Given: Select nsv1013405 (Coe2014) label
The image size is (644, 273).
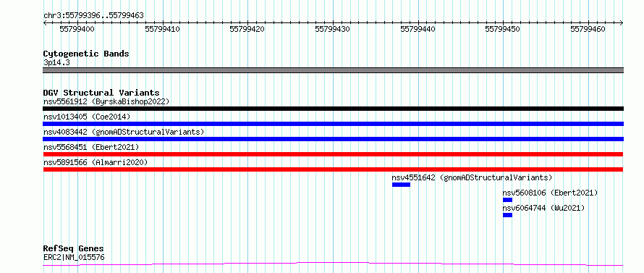Looking at the screenshot, I should pos(87,117).
